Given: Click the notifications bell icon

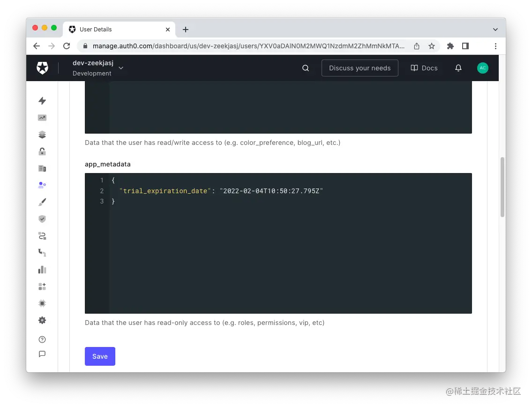Looking at the screenshot, I should tap(458, 68).
